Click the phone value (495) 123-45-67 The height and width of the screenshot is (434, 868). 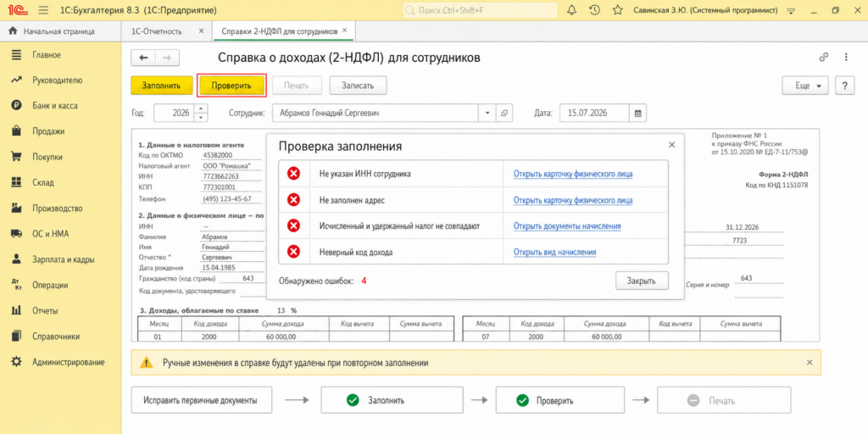(227, 198)
